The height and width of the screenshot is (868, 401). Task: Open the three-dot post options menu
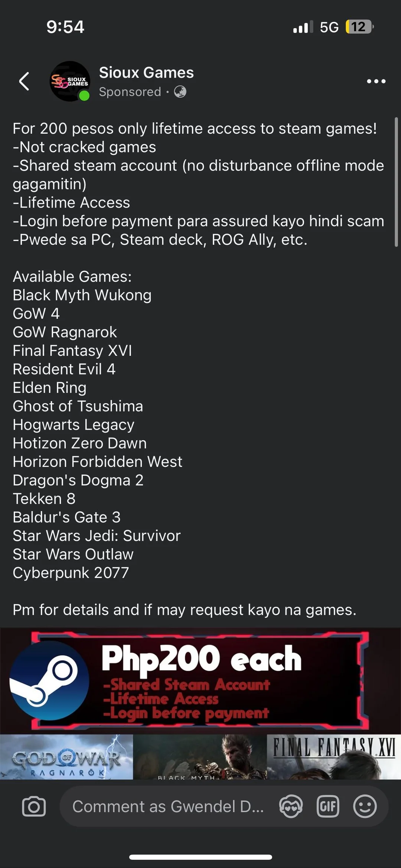tap(376, 81)
